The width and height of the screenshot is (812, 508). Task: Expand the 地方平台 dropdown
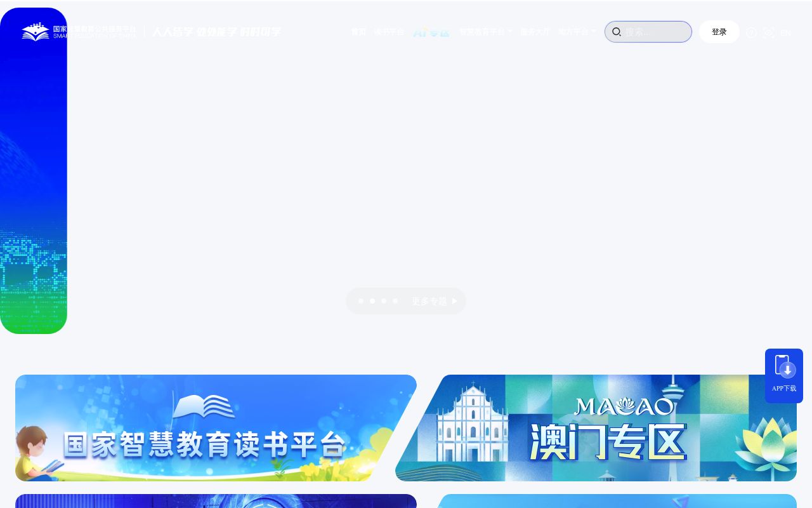coord(577,32)
